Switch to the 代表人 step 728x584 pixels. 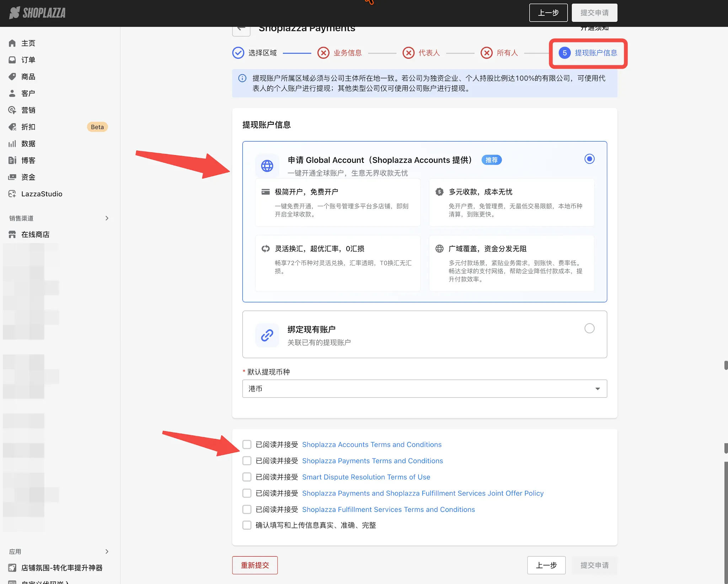click(x=421, y=53)
